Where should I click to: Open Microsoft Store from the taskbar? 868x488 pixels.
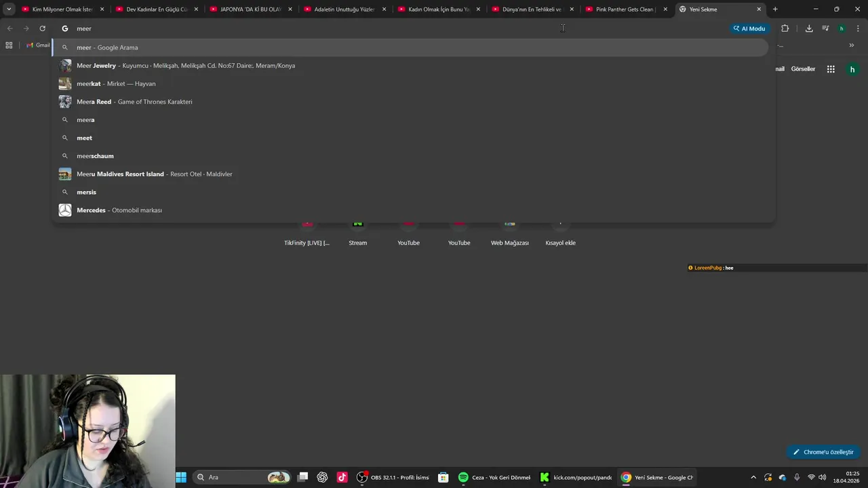[443, 477]
